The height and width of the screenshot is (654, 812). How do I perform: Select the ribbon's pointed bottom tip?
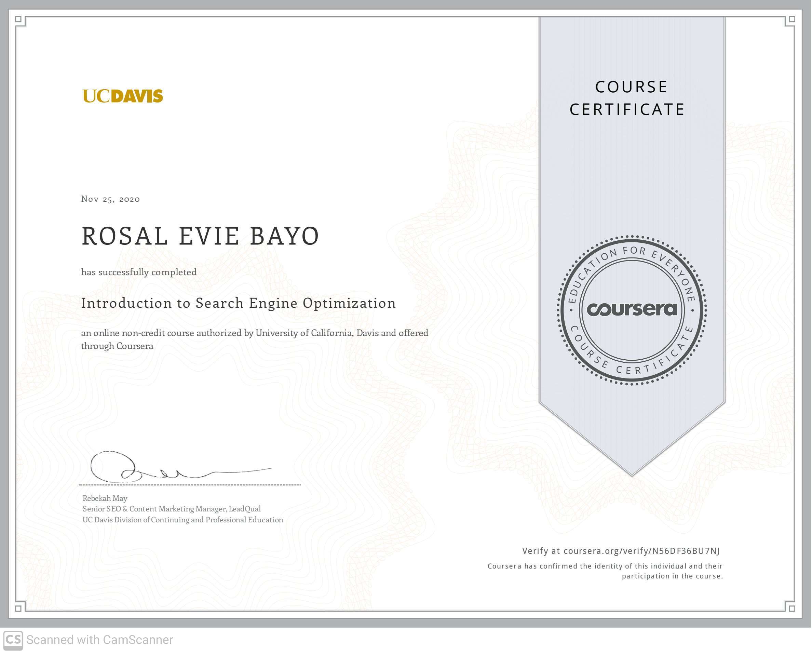click(632, 473)
